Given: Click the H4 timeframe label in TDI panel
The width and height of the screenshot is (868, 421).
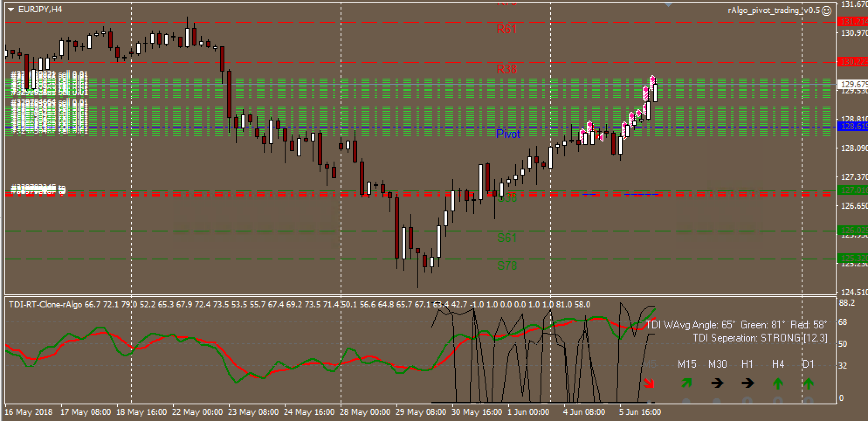Looking at the screenshot, I should [778, 364].
